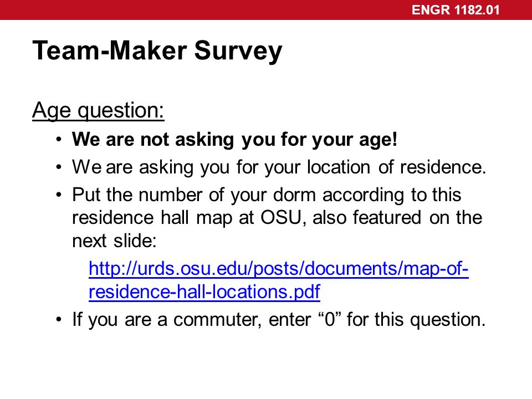Select the bold 'We are not asking' line
The height and width of the screenshot is (399, 532).
[x=234, y=140]
